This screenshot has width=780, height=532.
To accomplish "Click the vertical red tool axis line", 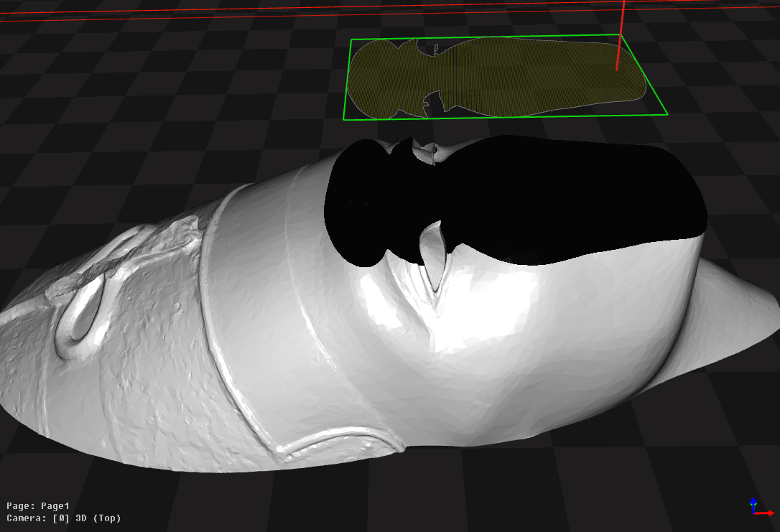I will 621,36.
